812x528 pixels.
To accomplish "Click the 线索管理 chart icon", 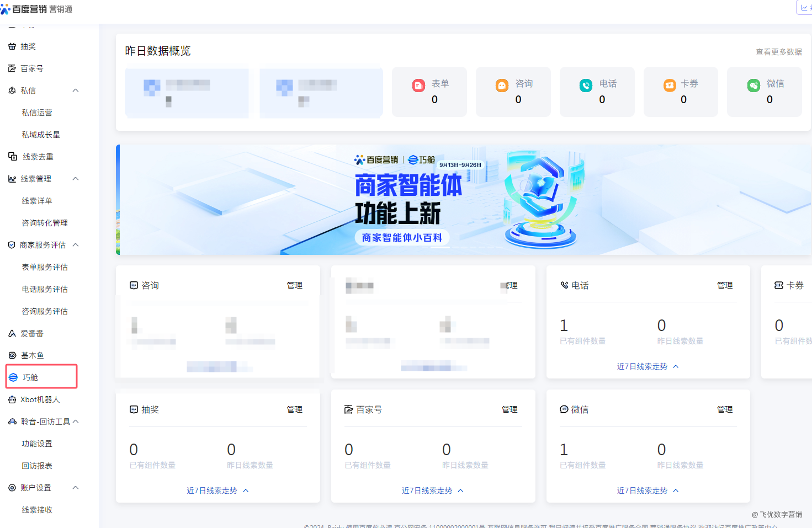I will coord(12,179).
